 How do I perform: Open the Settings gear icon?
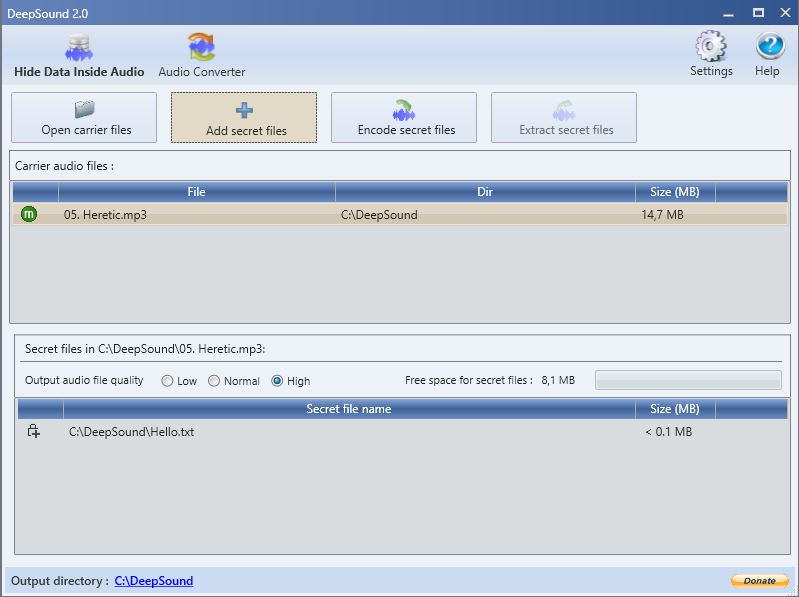pyautogui.click(x=711, y=55)
